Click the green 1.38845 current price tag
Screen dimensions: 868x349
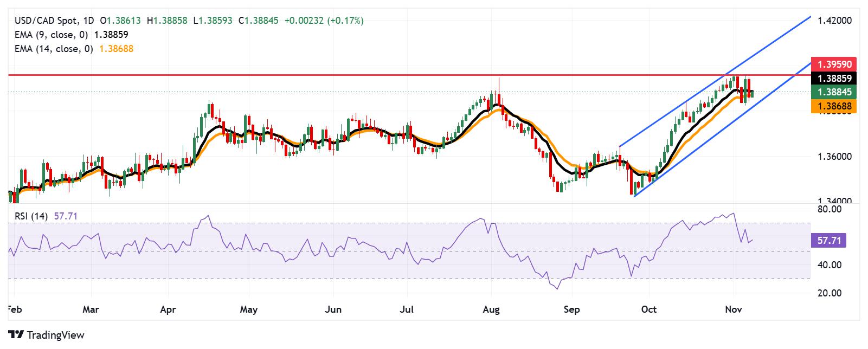click(x=834, y=92)
